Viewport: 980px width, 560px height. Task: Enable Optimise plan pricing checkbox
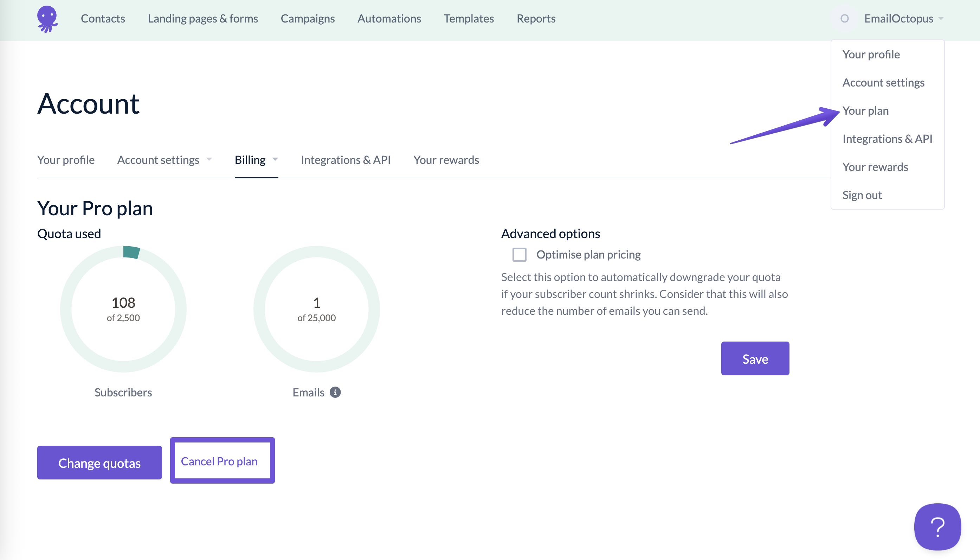click(x=519, y=255)
